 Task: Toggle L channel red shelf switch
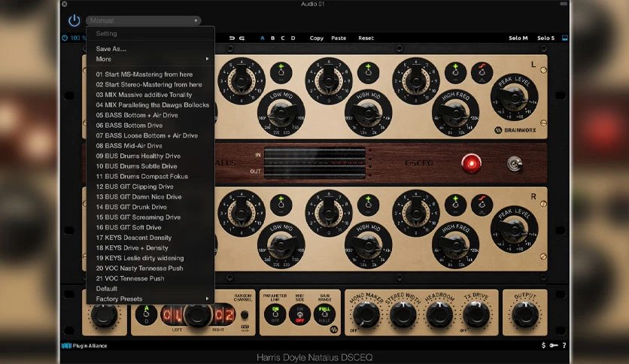[x=482, y=72]
